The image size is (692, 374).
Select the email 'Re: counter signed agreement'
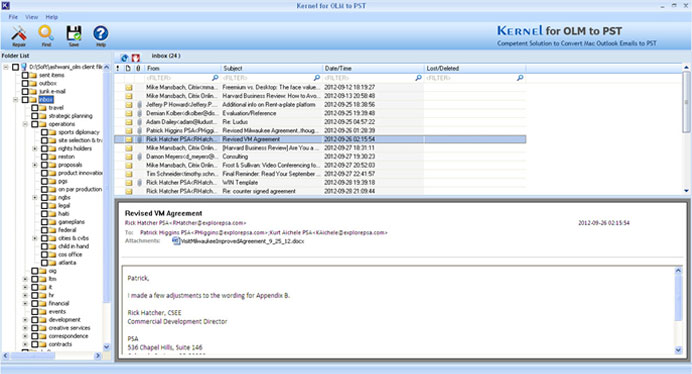click(320, 191)
